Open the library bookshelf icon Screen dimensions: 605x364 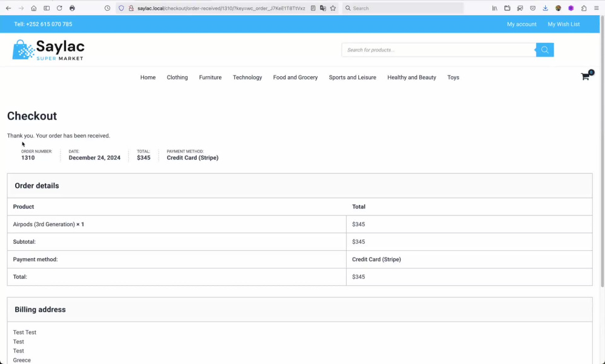click(x=495, y=8)
